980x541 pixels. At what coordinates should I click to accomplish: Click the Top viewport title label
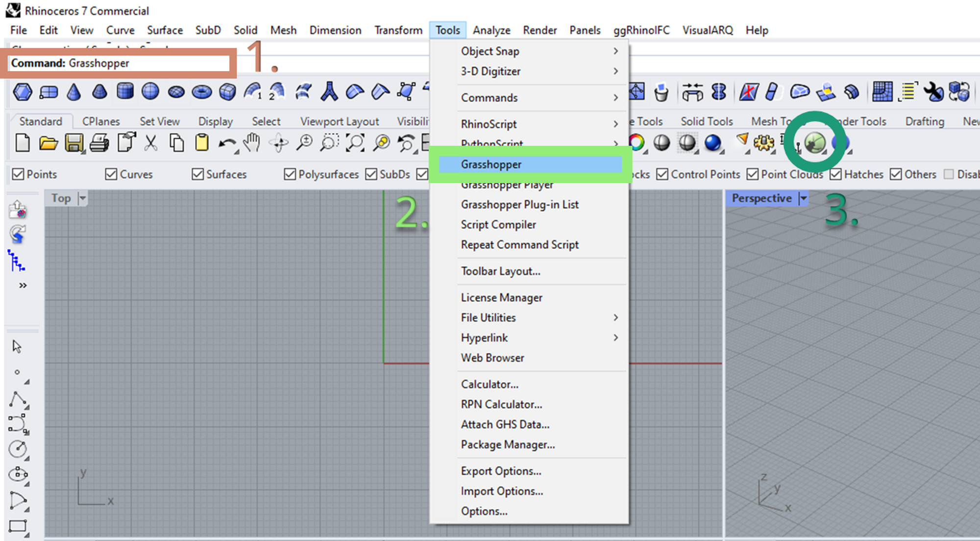pyautogui.click(x=61, y=198)
